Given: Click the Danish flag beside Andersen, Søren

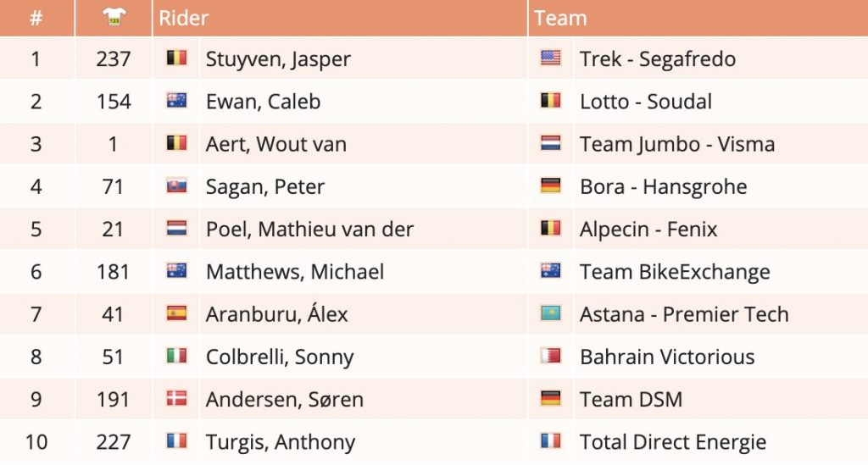Looking at the screenshot, I should [176, 398].
